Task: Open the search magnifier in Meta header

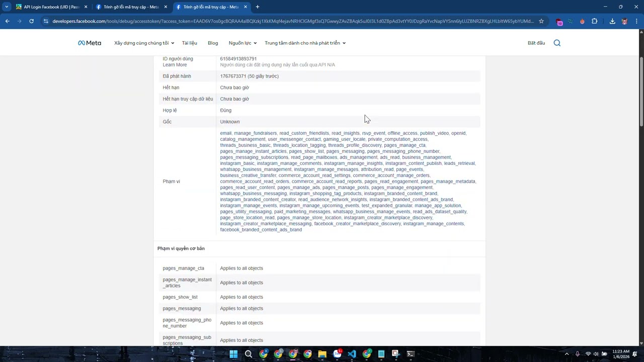Action: point(557,43)
